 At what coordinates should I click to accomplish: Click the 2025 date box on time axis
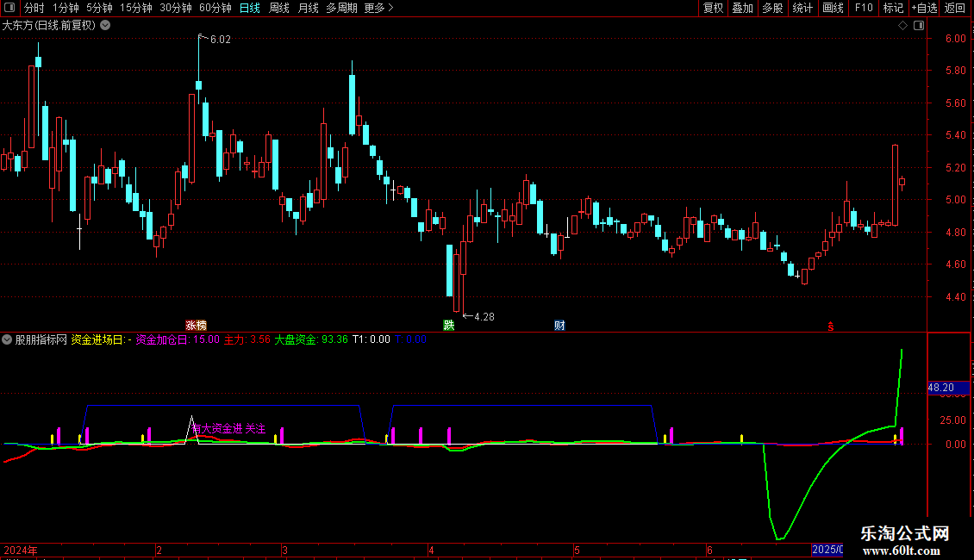[827, 550]
